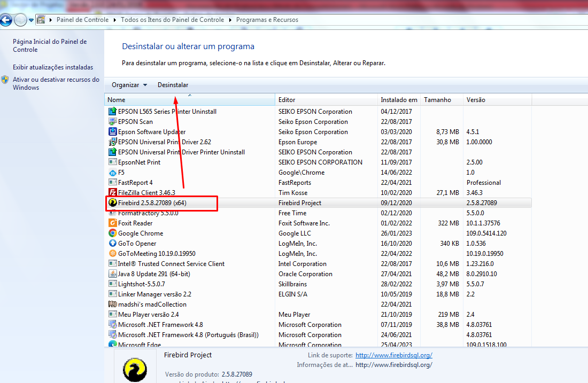Select Epson Software Updater icon
This screenshot has width=588, height=383.
112,131
